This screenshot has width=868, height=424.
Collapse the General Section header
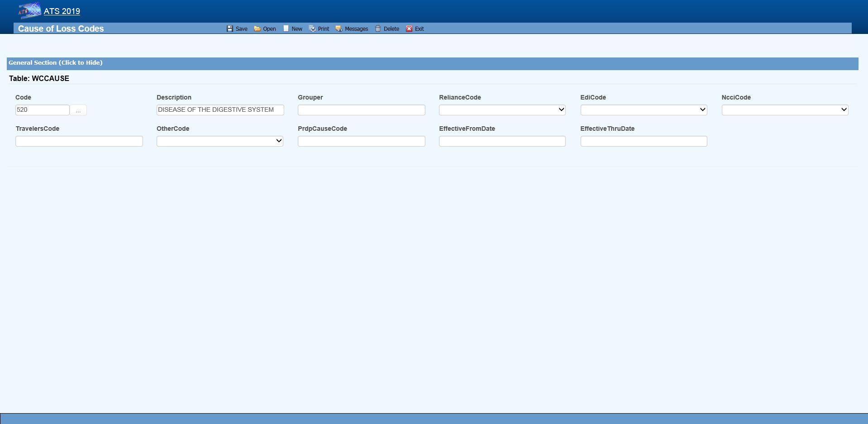pyautogui.click(x=55, y=63)
